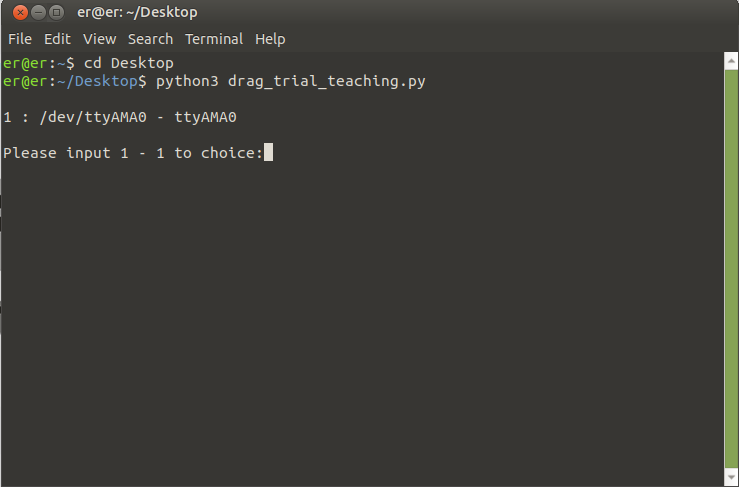Open the Terminal menu

point(214,39)
